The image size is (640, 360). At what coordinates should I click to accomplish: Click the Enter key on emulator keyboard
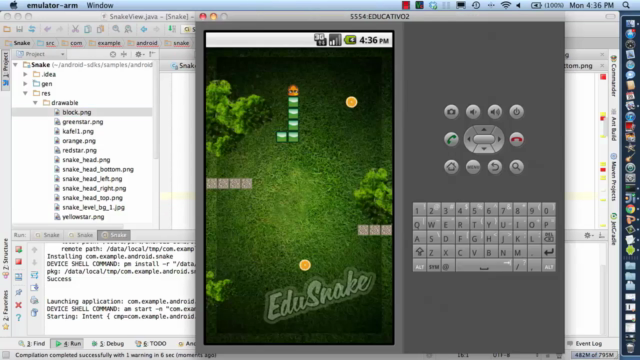[x=549, y=252]
